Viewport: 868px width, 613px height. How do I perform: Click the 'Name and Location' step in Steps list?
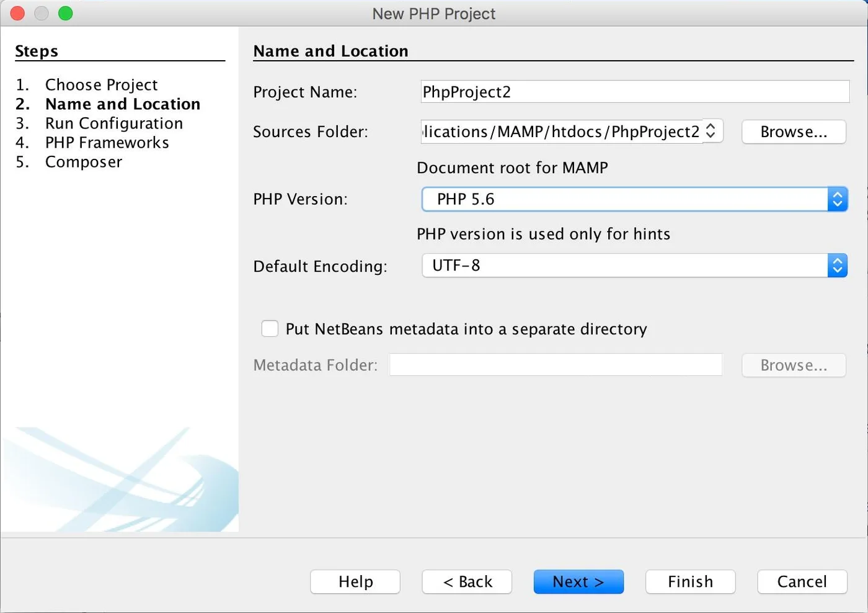[x=123, y=104]
